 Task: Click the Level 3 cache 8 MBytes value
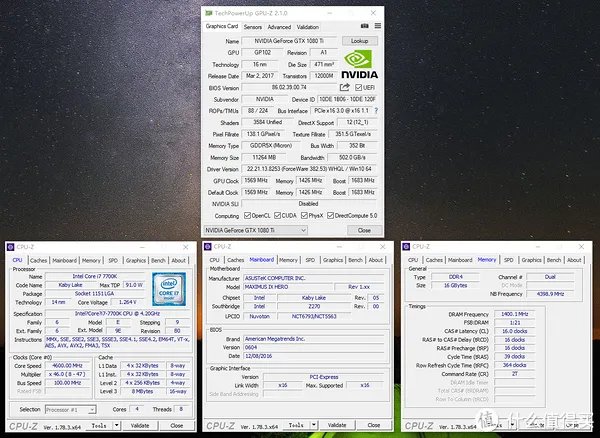click(x=143, y=391)
